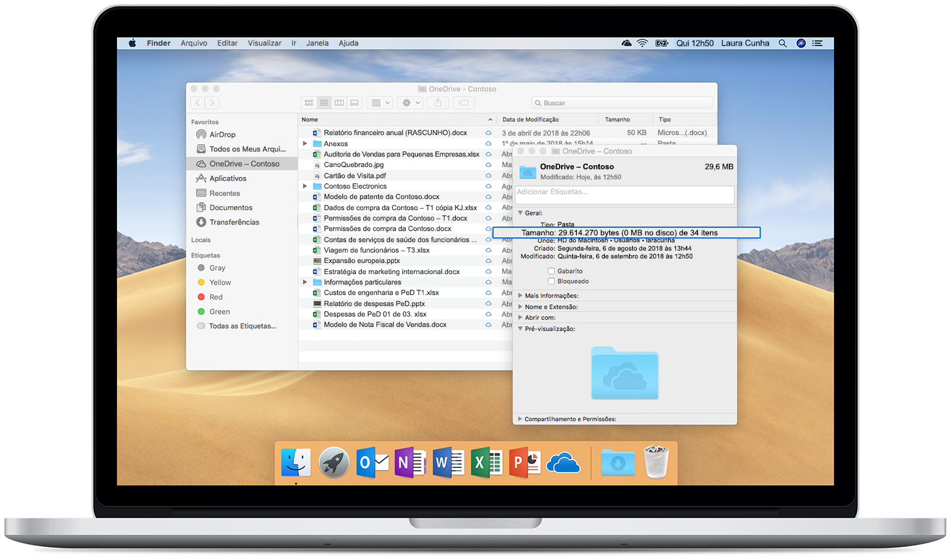The height and width of the screenshot is (560, 951).
Task: Expand the Abrir com section
Action: (x=521, y=317)
